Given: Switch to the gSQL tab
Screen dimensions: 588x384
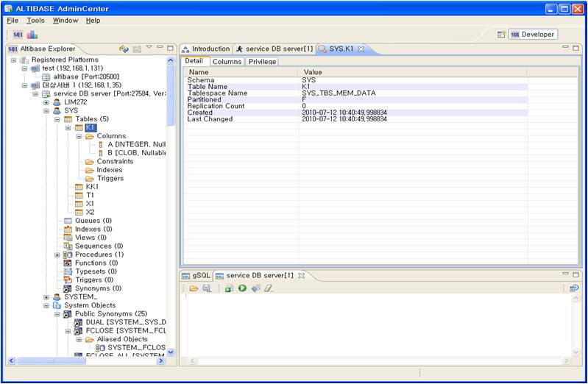Looking at the screenshot, I should pos(196,276).
